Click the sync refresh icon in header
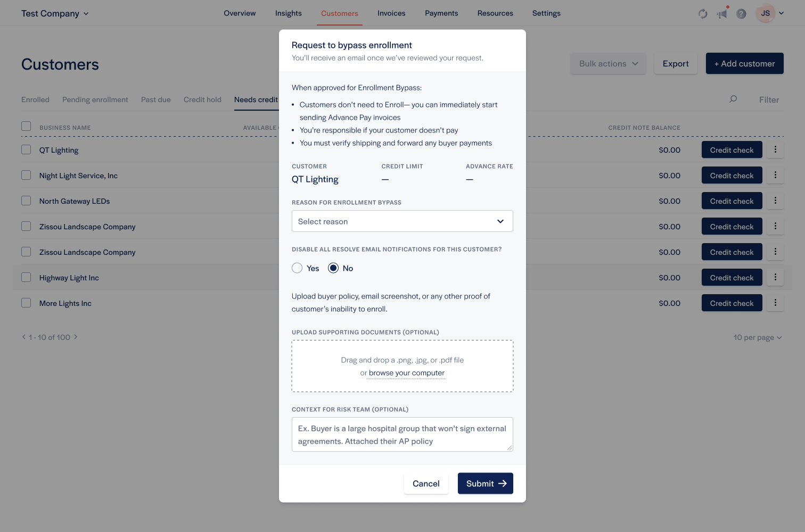Screen dimensions: 805x532 (x=703, y=14)
